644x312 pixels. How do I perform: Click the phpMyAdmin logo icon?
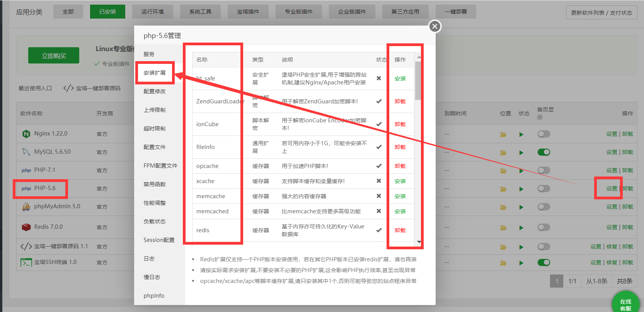click(26, 207)
